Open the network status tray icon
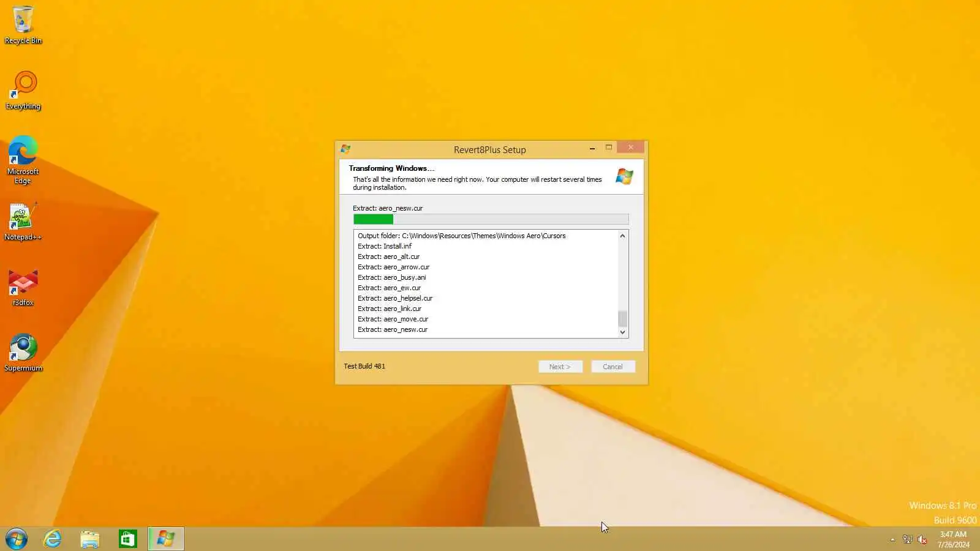Screen dimensions: 980x551 click(x=908, y=539)
